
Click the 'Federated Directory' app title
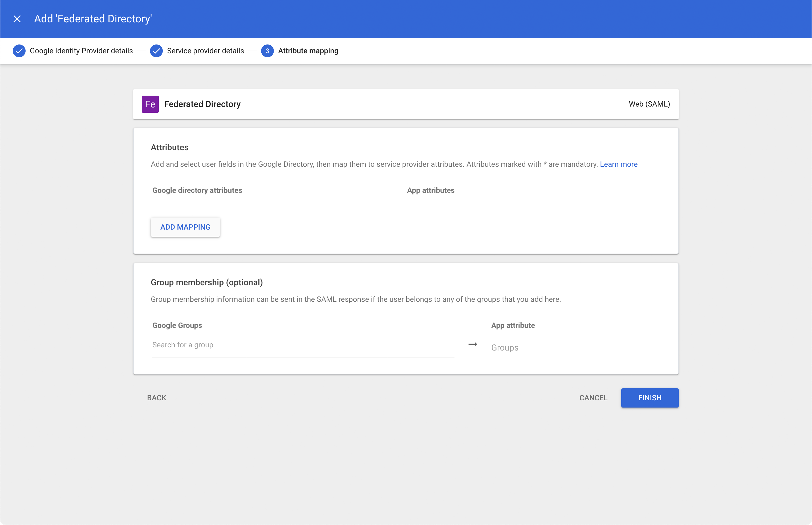click(202, 104)
